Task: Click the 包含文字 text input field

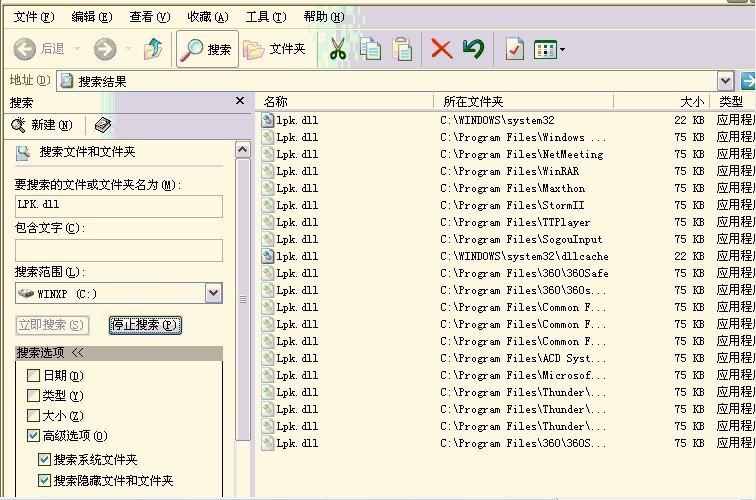Action: coord(119,250)
